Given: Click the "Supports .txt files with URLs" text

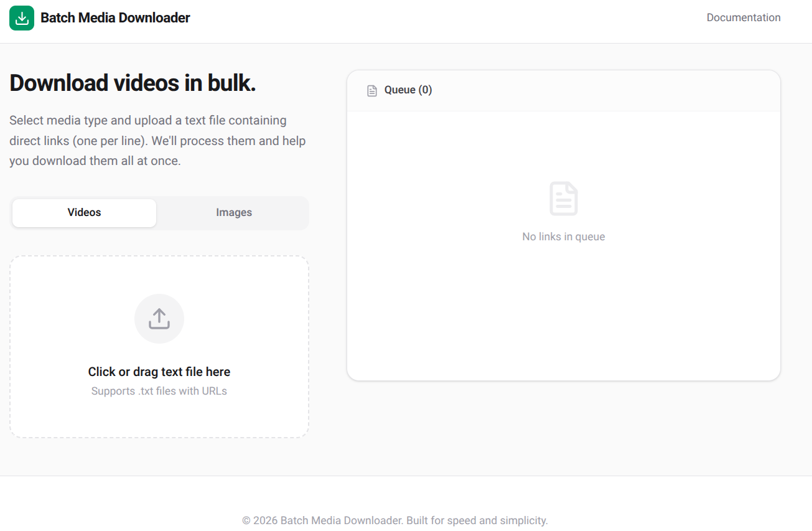Looking at the screenshot, I should click(159, 392).
